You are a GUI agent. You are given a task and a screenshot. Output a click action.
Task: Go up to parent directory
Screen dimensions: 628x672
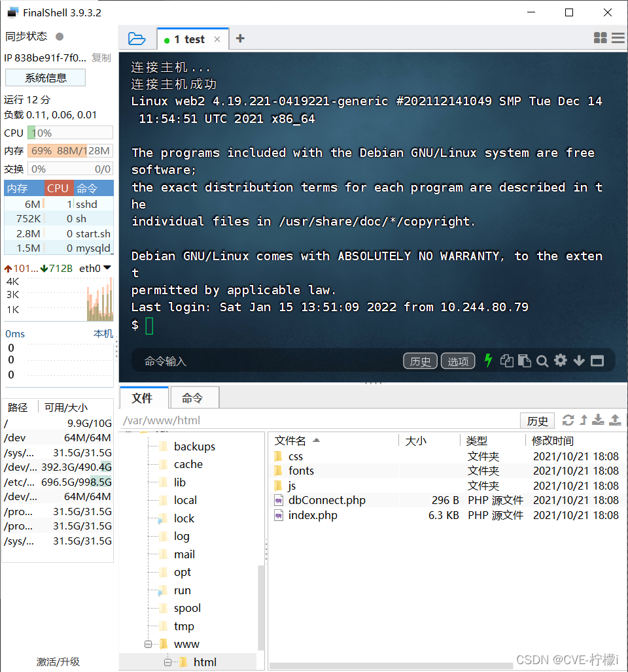(x=584, y=420)
